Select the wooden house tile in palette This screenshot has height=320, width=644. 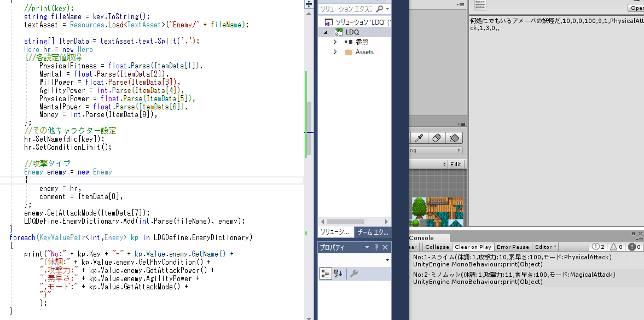[x=445, y=207]
